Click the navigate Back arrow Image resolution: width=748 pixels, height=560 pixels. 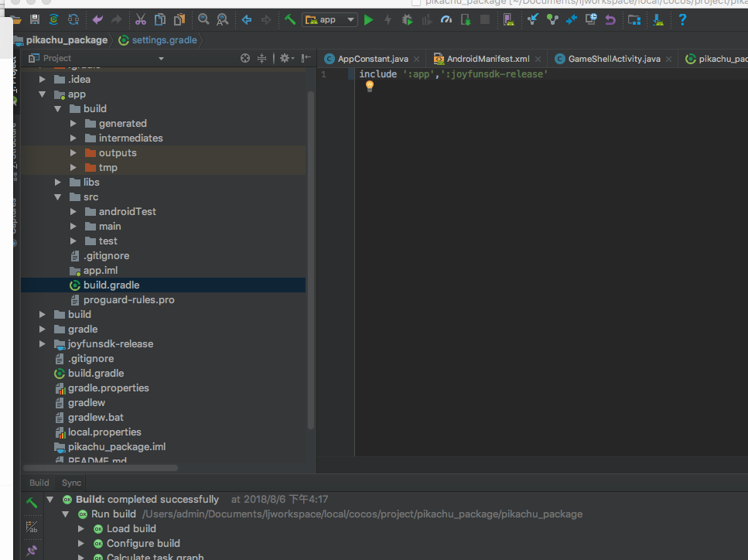point(247,19)
